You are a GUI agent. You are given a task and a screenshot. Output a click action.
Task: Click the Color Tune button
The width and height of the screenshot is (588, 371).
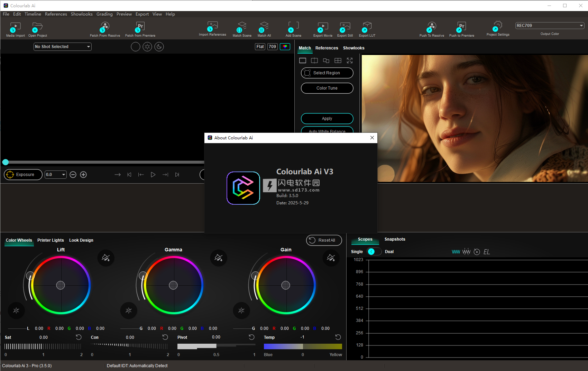click(x=327, y=88)
